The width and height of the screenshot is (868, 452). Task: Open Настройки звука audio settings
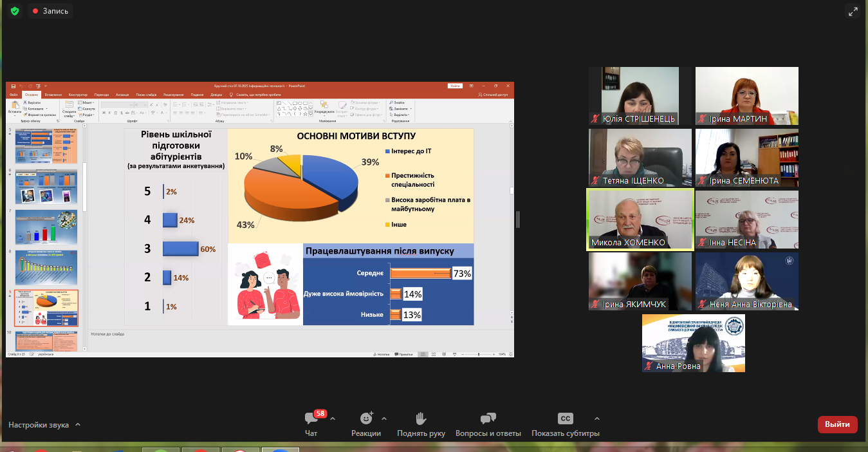click(38, 425)
